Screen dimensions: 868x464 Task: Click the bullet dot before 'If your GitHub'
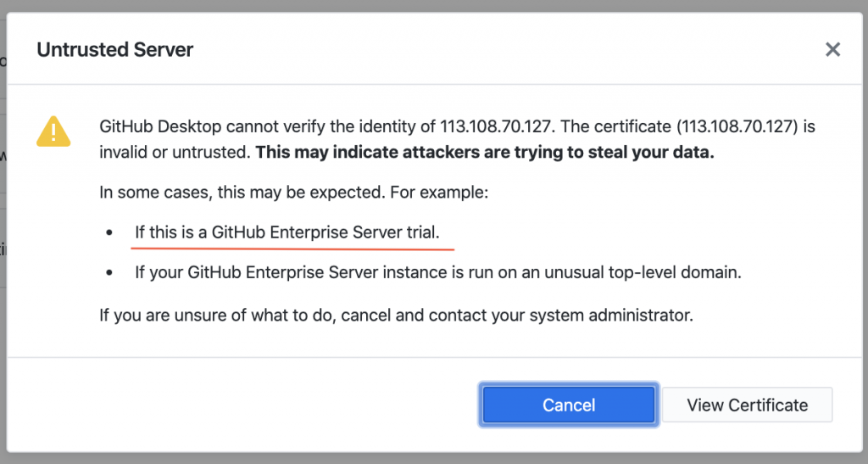pos(108,274)
